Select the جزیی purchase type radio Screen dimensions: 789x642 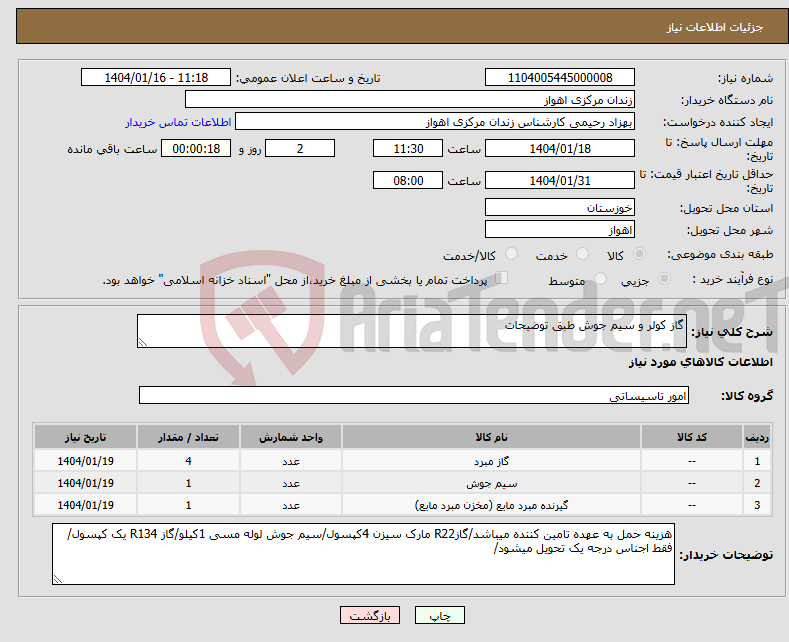tap(664, 279)
